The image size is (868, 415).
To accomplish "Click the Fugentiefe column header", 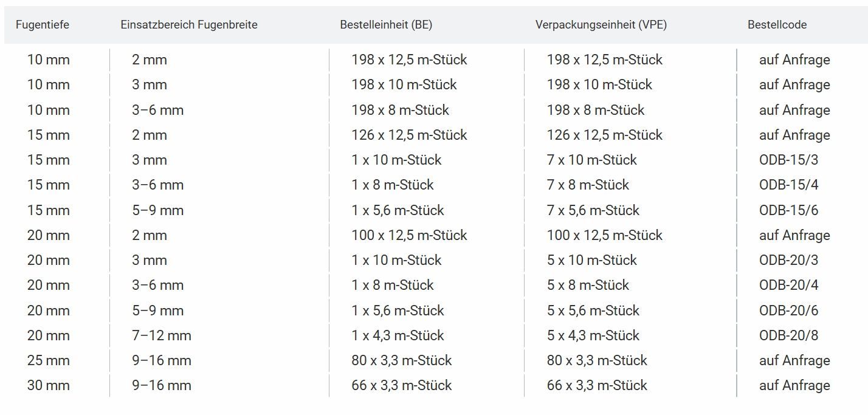I will 43,25.
